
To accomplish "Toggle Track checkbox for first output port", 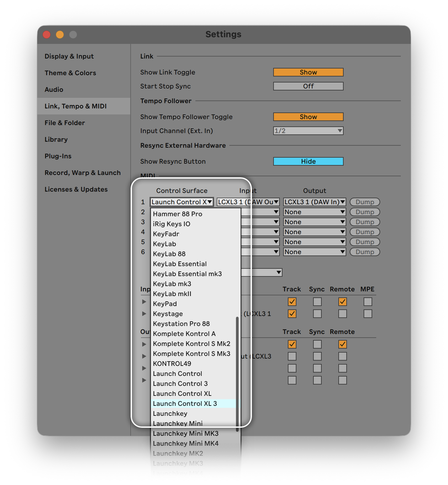I will click(292, 344).
